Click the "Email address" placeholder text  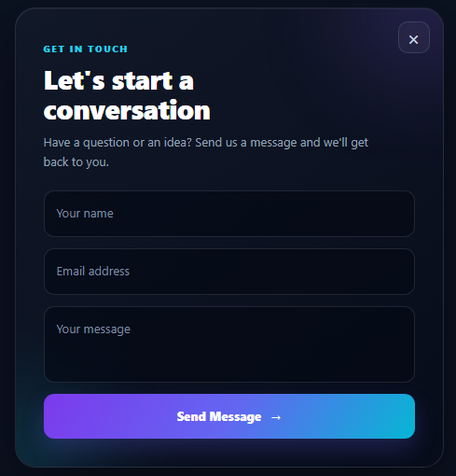point(93,272)
